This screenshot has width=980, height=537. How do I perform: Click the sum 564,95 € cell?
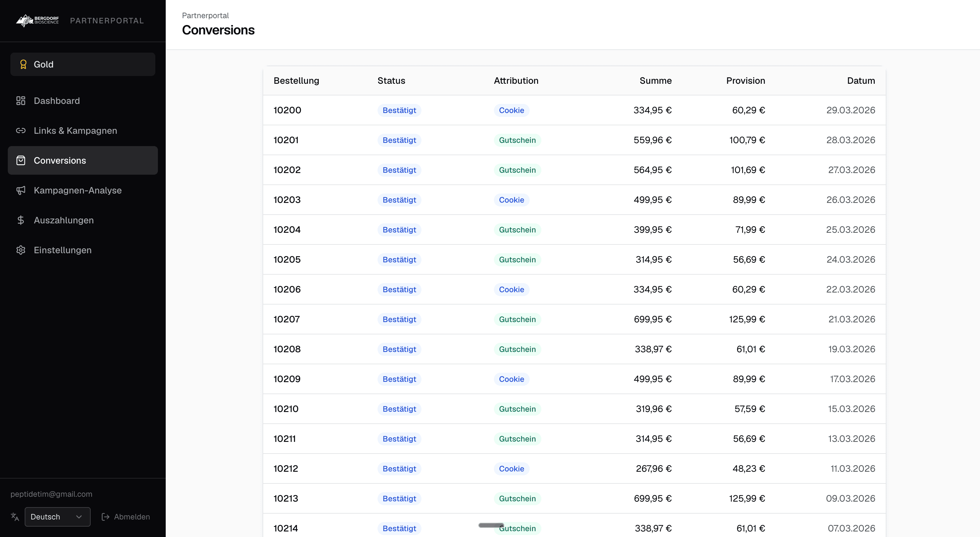[x=652, y=170]
